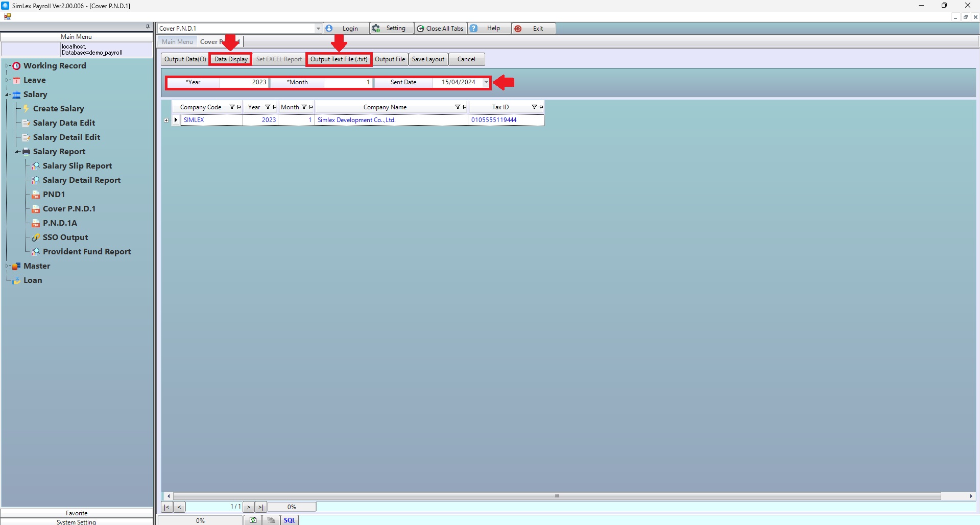Viewport: 980px width, 525px height.
Task: Switch to the Main Menu tab
Action: pyautogui.click(x=177, y=42)
